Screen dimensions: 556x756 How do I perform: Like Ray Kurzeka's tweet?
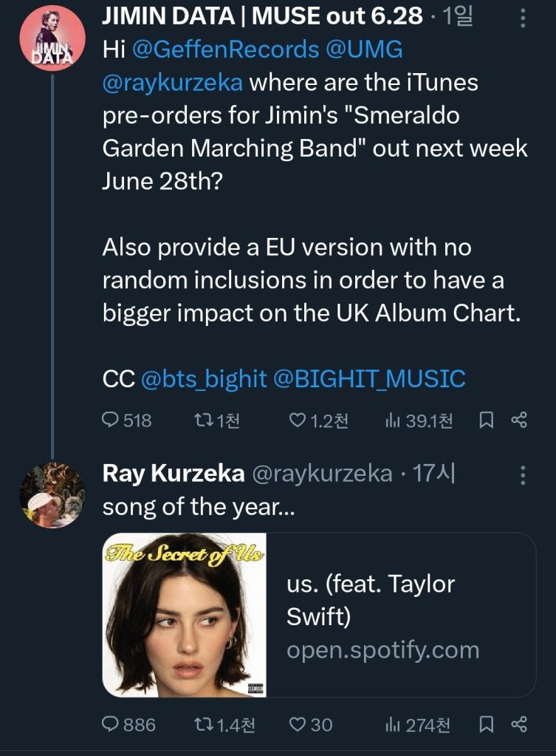click(297, 724)
